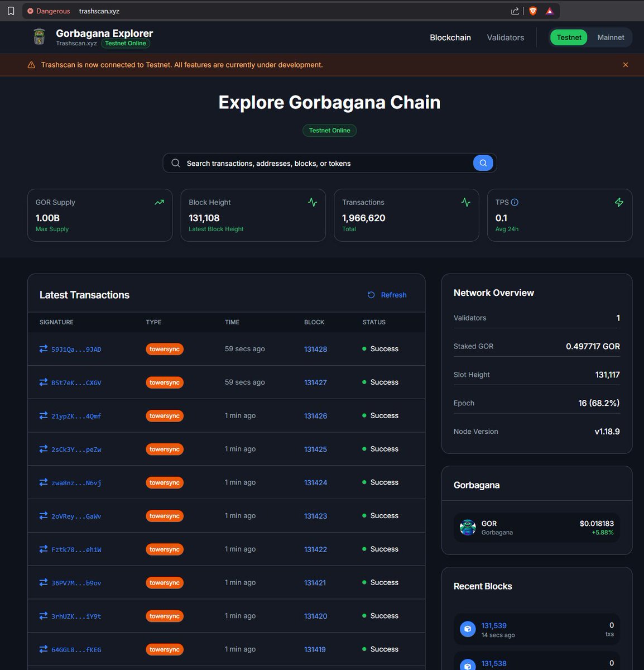Click the Staked GOR value 0.497717 GOR
This screenshot has width=644, height=670.
click(593, 346)
